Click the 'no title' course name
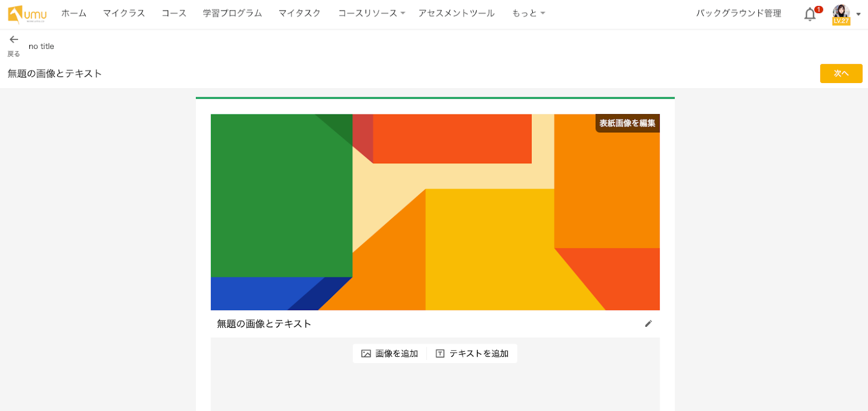Screen dimensions: 868x411 point(41,46)
